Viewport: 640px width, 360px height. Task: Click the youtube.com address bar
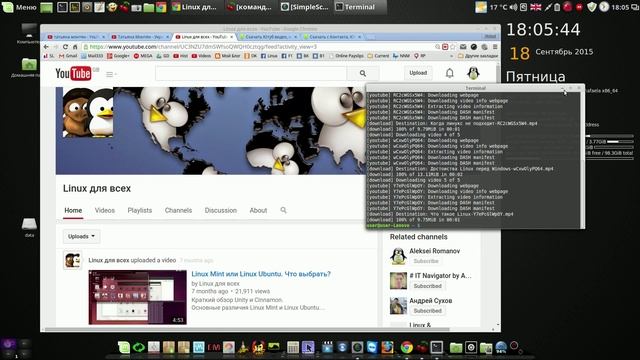point(257,47)
